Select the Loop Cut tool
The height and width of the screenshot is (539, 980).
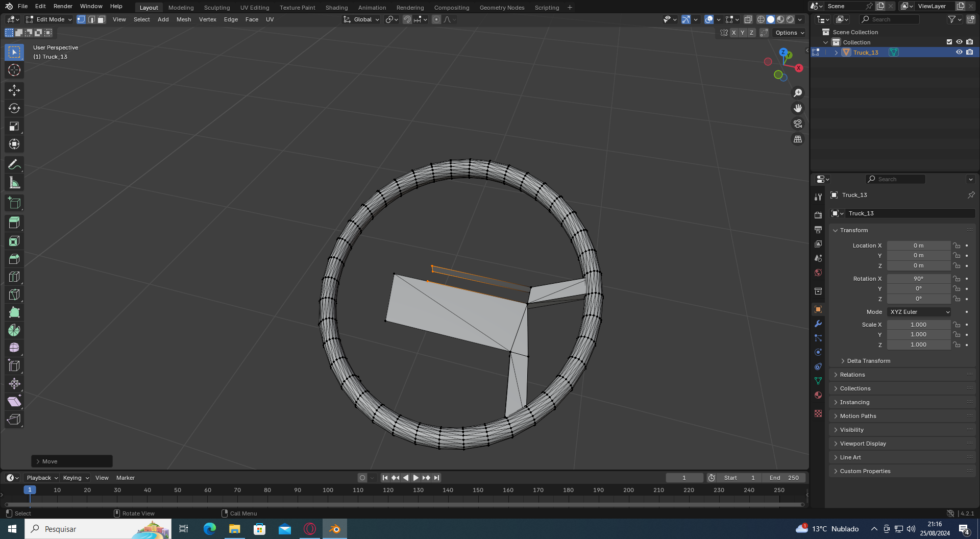click(x=14, y=277)
